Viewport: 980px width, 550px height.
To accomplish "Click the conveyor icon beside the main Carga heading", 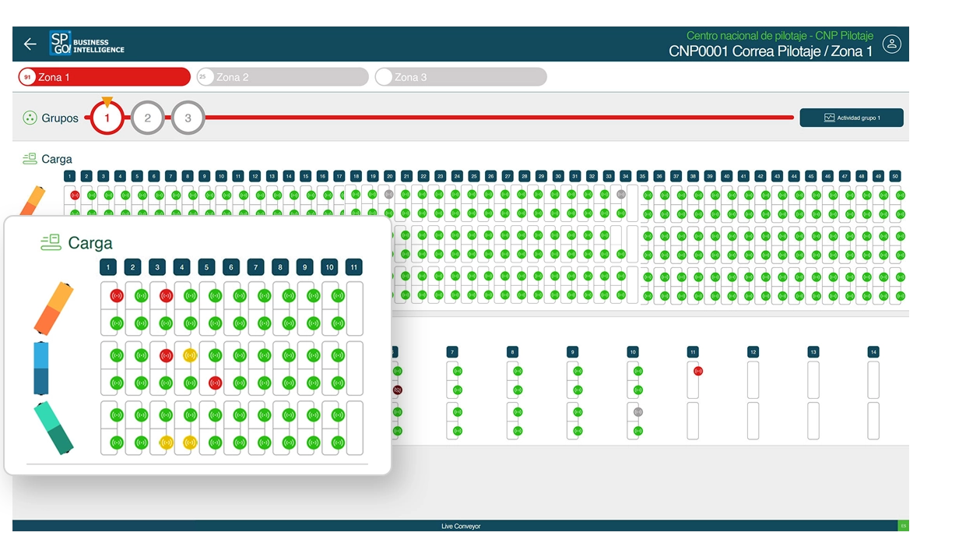I will pyautogui.click(x=30, y=159).
